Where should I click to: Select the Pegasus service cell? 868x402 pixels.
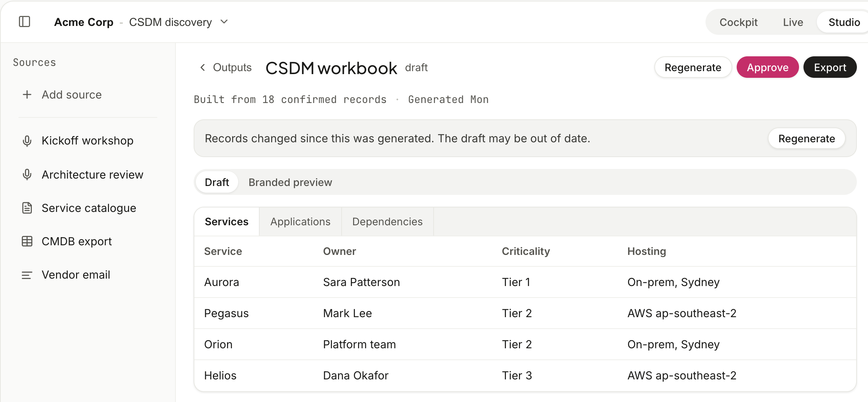(x=226, y=313)
